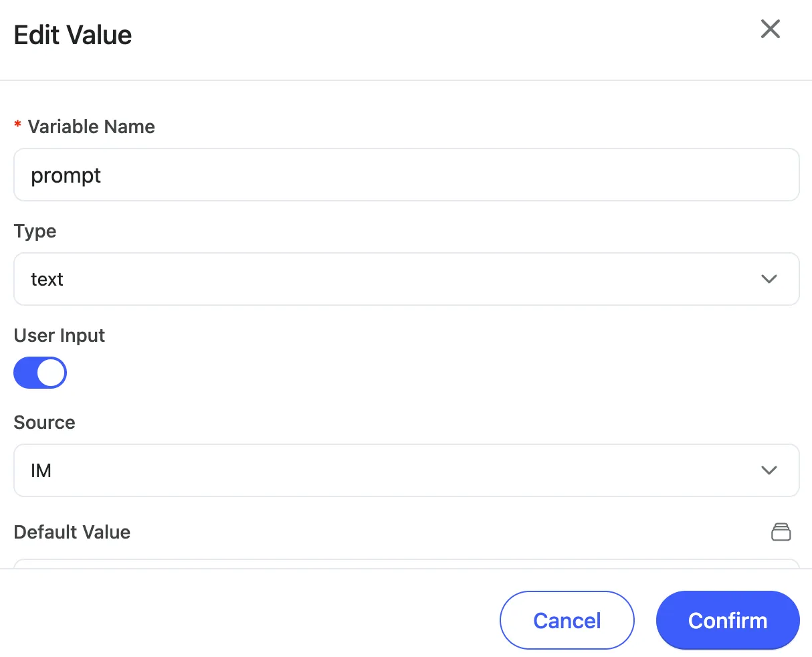Expand the Source dropdown showing IM
Viewport: 812px width, 657px height.
coord(406,470)
